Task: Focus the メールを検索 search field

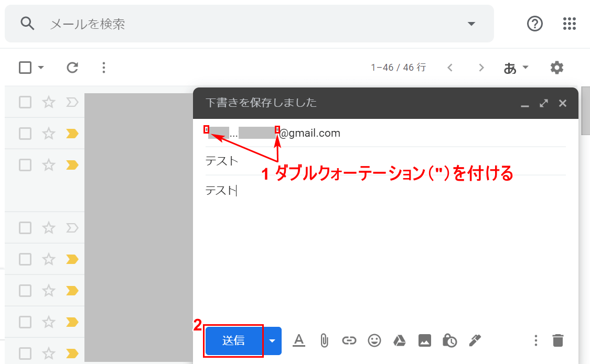Action: (249, 24)
